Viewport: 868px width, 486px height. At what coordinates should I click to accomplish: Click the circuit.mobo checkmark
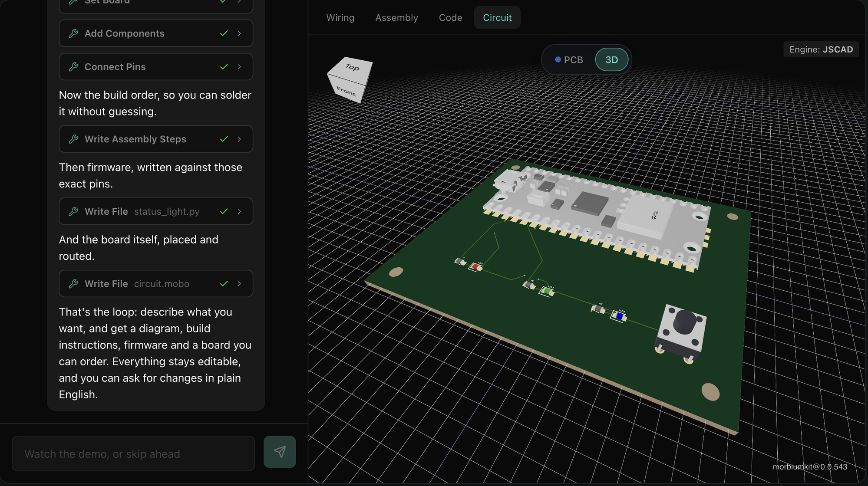click(224, 284)
